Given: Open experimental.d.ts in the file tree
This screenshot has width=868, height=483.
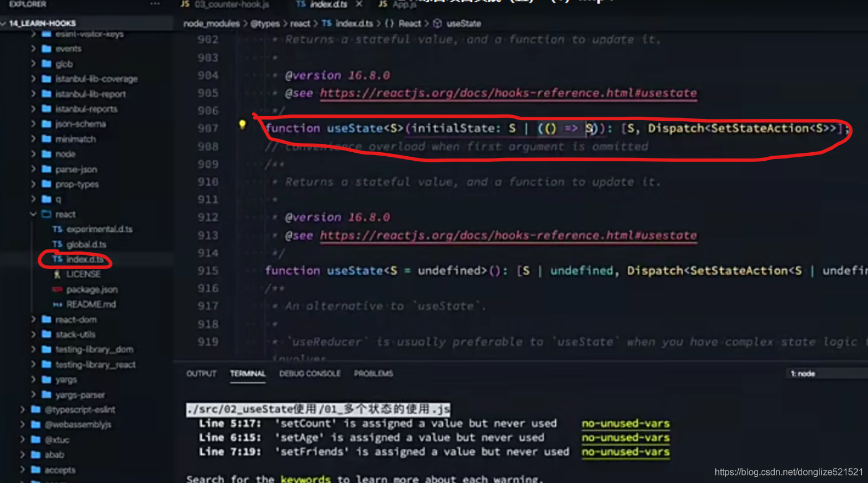Looking at the screenshot, I should tap(99, 229).
